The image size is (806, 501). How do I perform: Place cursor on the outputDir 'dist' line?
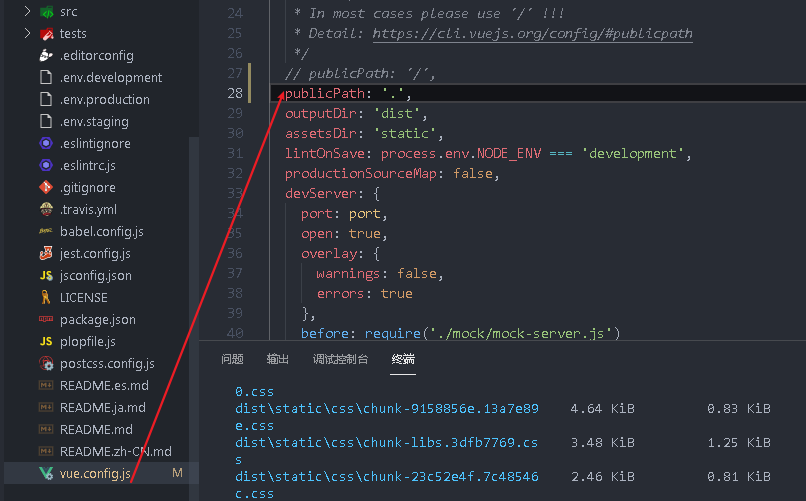pos(356,114)
